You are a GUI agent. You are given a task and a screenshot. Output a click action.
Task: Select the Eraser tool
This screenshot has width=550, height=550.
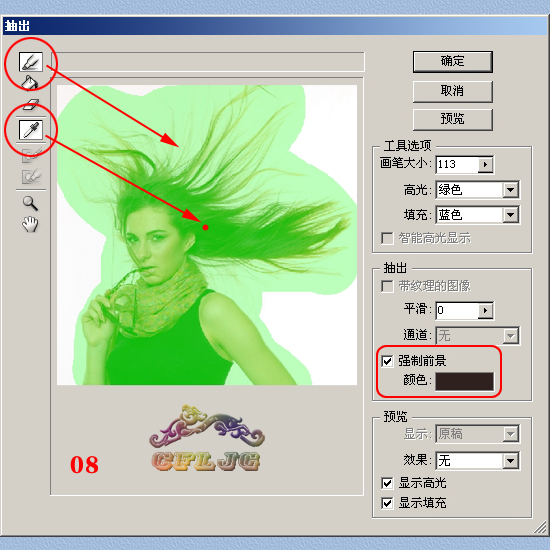coord(31,104)
